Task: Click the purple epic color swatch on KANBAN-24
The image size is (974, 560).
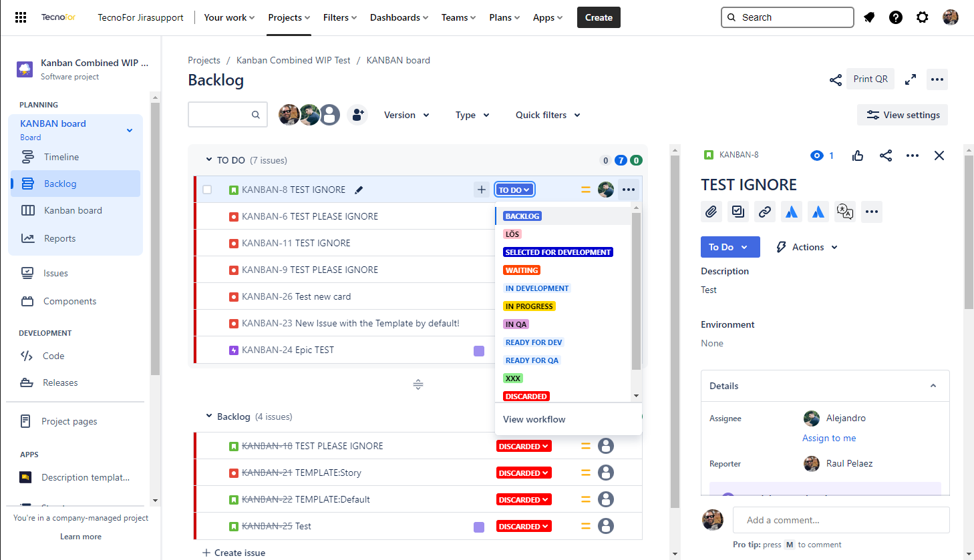Action: (479, 351)
